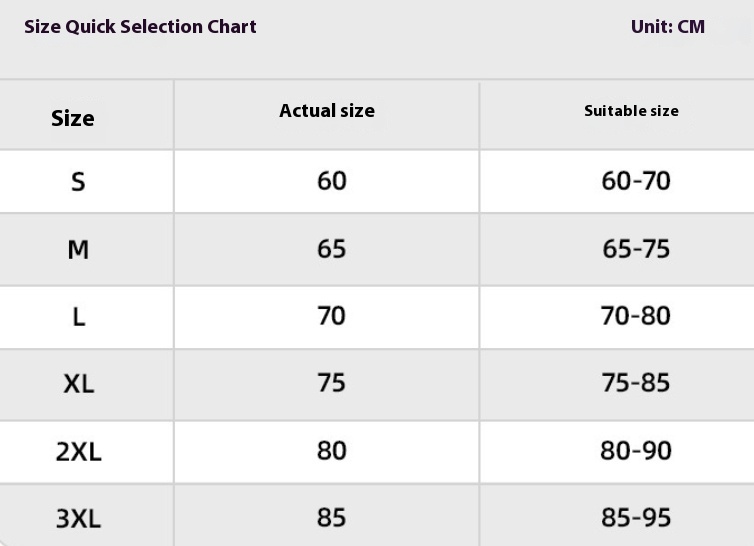The width and height of the screenshot is (754, 546).
Task: Click the XL size row label
Action: [x=78, y=384]
